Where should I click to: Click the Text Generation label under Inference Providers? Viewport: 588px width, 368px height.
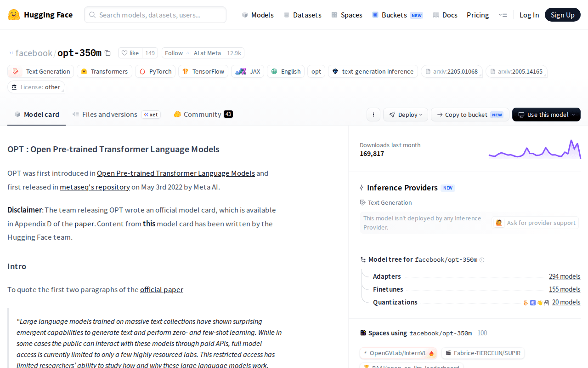[386, 202]
